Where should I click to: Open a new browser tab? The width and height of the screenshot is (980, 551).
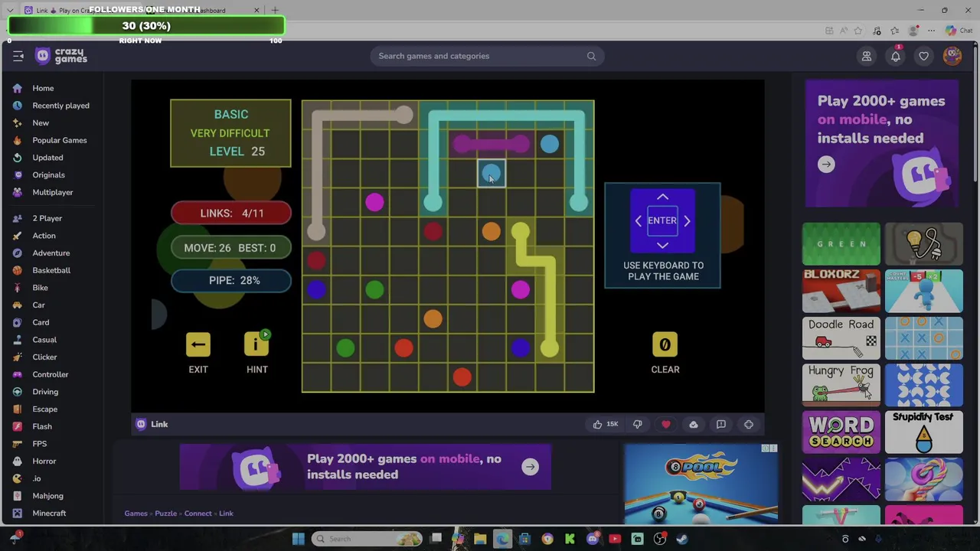tap(276, 10)
